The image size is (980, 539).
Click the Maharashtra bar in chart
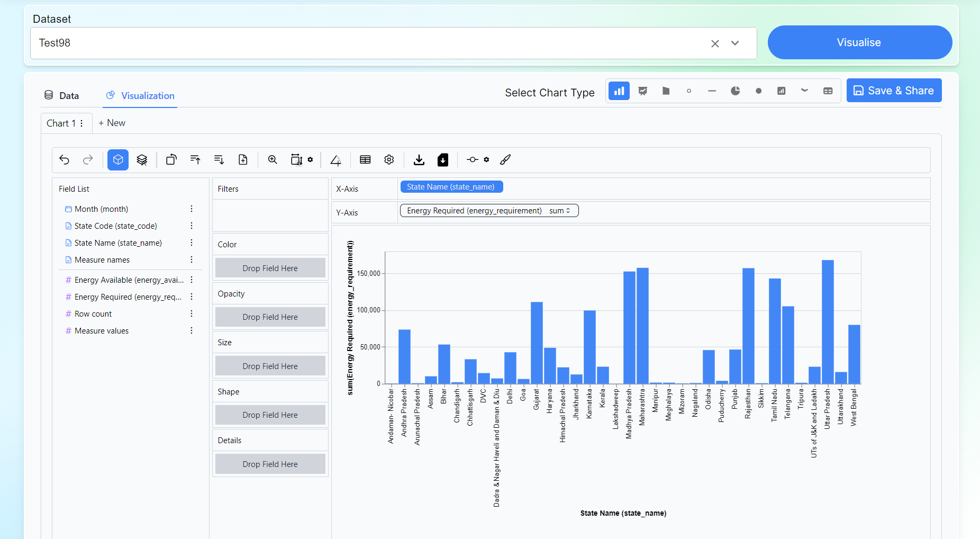(x=642, y=326)
